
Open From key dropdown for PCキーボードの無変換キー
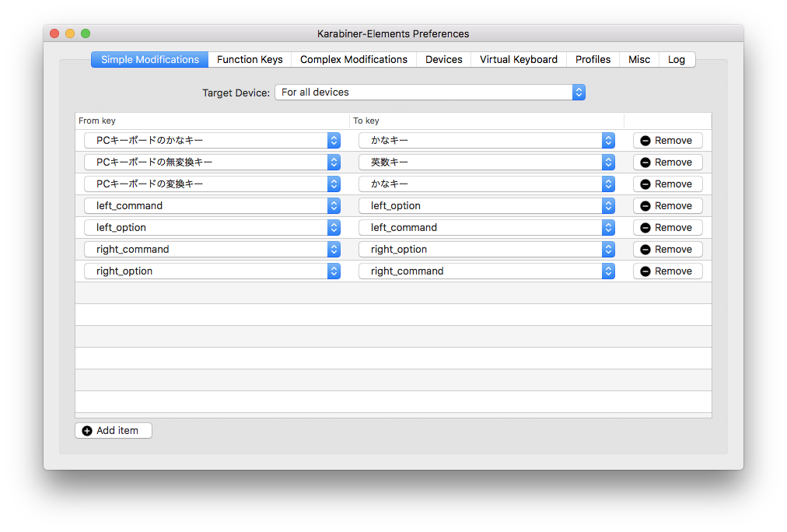(212, 162)
